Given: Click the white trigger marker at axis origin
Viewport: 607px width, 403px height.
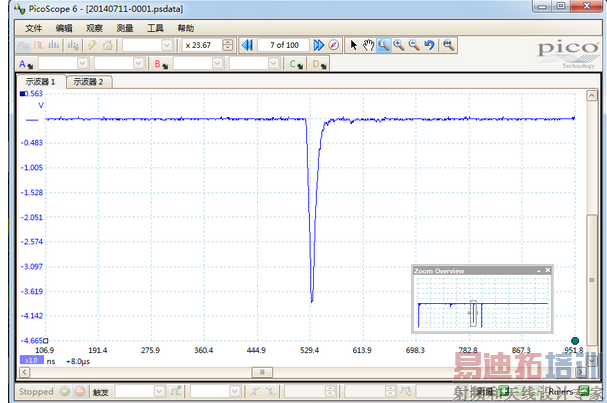Looking at the screenshot, I should [46, 341].
